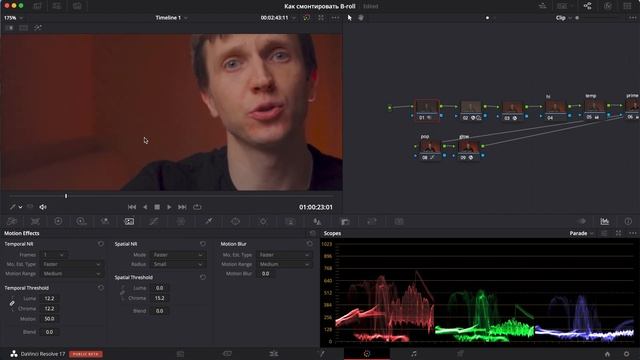Toggle split screen view in viewer

[24, 28]
